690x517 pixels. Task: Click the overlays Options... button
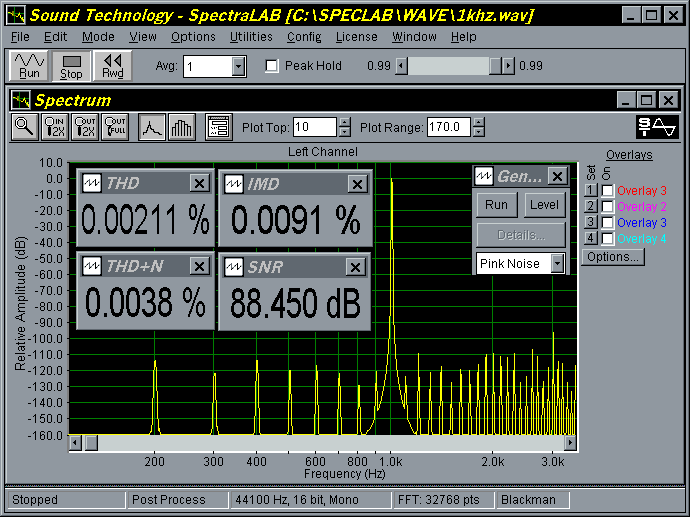pos(612,257)
